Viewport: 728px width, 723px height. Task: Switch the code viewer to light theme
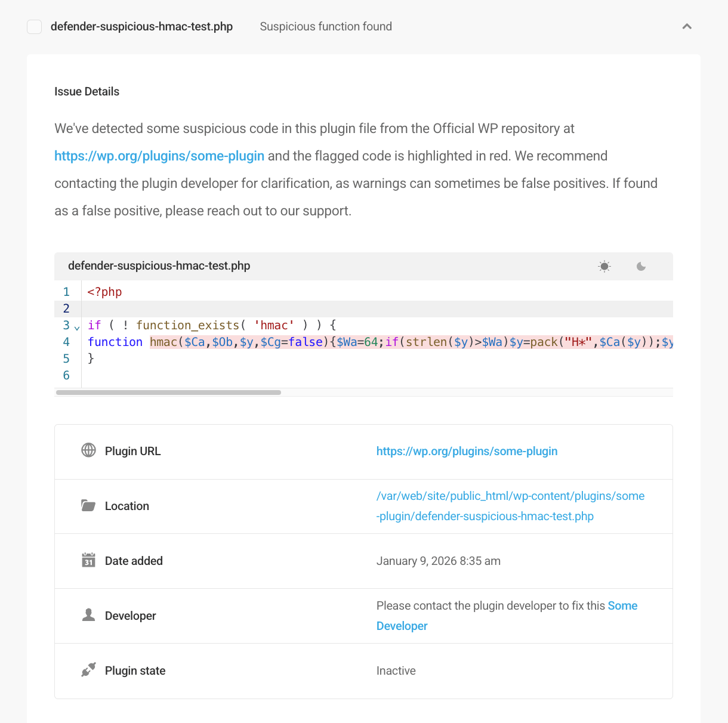point(604,266)
